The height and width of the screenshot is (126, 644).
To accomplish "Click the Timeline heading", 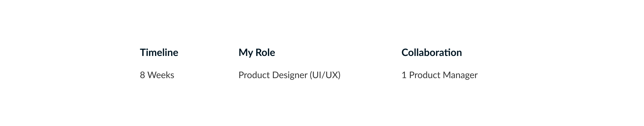I will pyautogui.click(x=159, y=52).
